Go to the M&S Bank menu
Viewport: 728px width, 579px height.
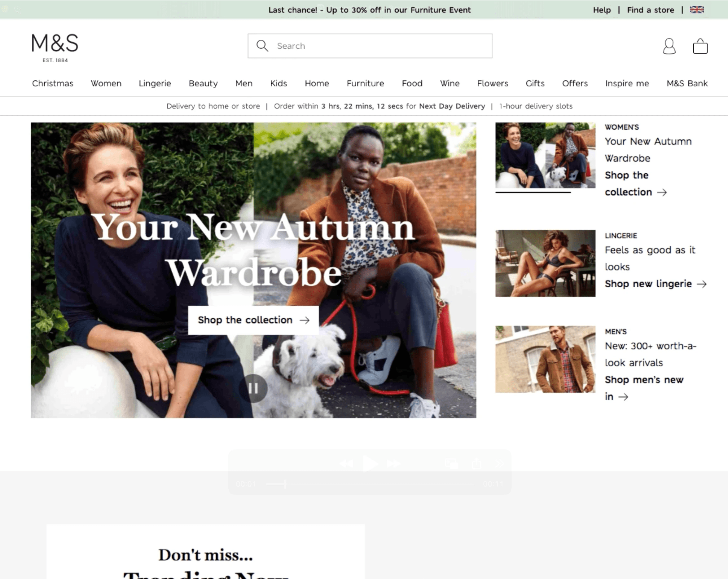[x=687, y=83]
